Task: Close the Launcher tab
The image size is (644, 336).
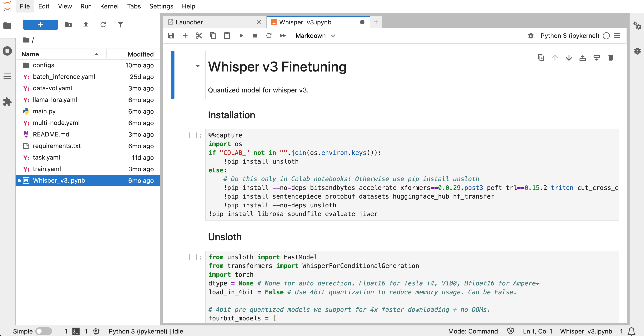Action: 259,22
